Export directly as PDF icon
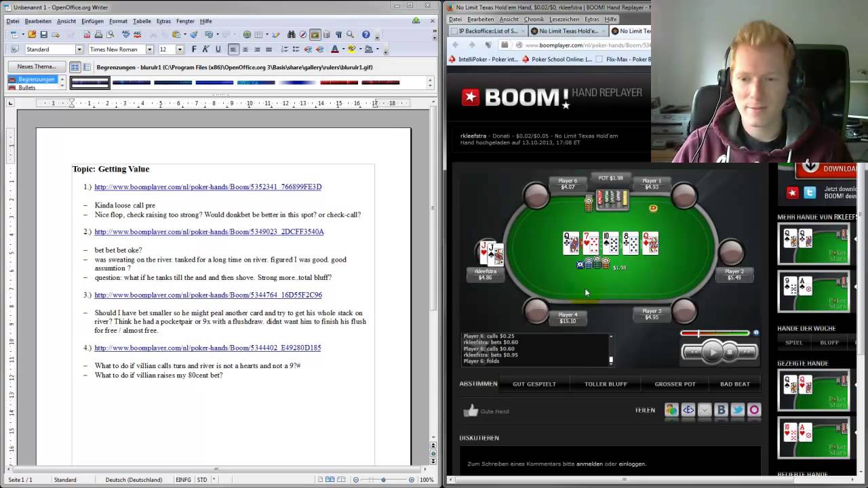868x488 pixels. 87,35
